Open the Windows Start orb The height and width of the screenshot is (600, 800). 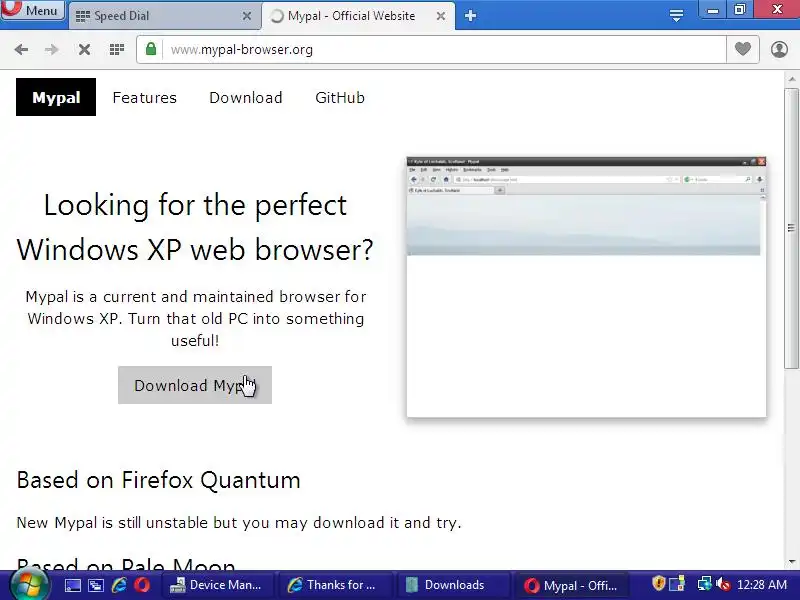point(28,585)
